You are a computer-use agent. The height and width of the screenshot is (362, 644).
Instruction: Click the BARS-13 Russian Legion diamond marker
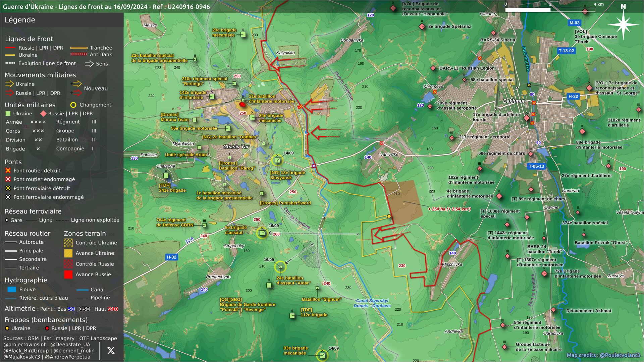(433, 68)
